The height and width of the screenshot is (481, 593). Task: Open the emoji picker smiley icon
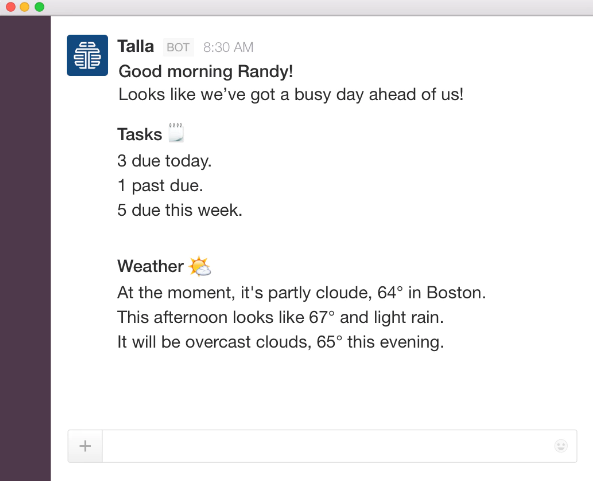[x=561, y=446]
